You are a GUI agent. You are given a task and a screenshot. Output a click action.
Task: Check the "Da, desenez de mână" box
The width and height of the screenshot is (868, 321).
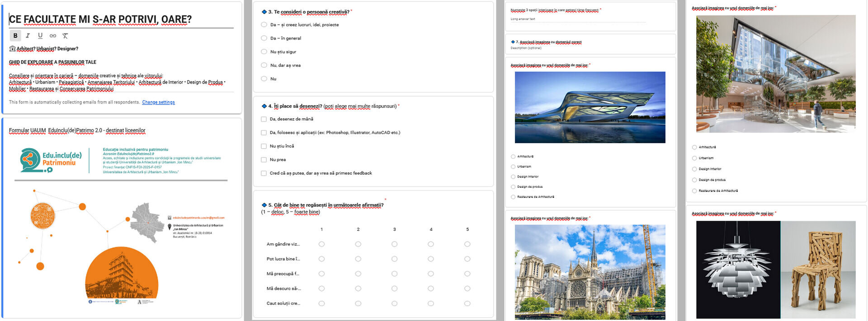click(264, 119)
